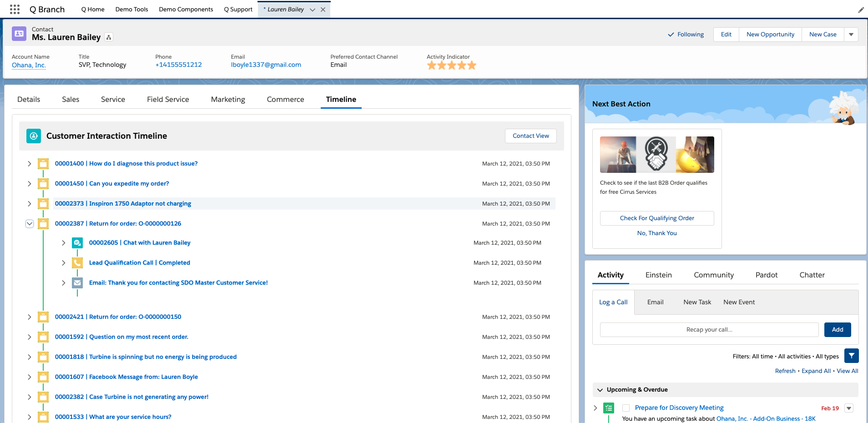Click the email envelope icon in timeline

click(x=77, y=283)
